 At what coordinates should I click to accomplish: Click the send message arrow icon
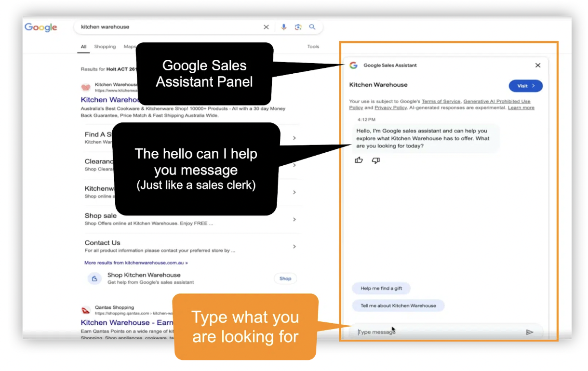click(530, 332)
